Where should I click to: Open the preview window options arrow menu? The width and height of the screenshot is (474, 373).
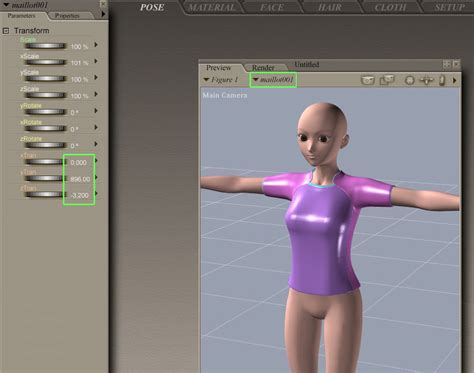[455, 80]
